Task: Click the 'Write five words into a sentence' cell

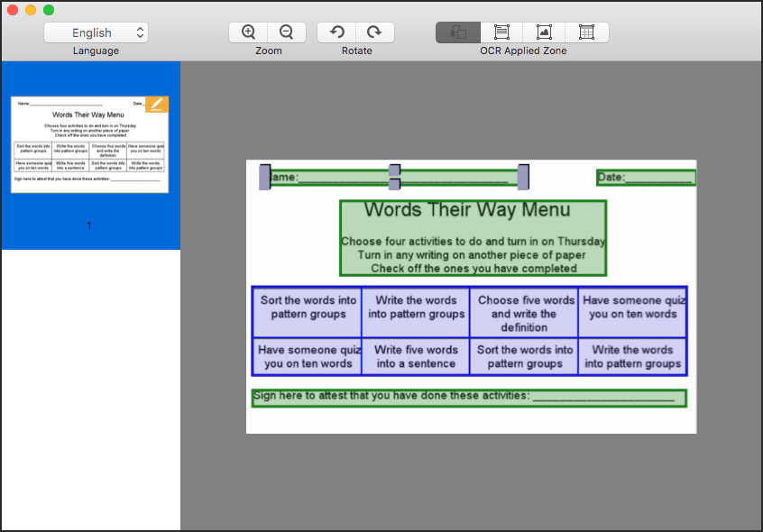Action: tap(415, 356)
